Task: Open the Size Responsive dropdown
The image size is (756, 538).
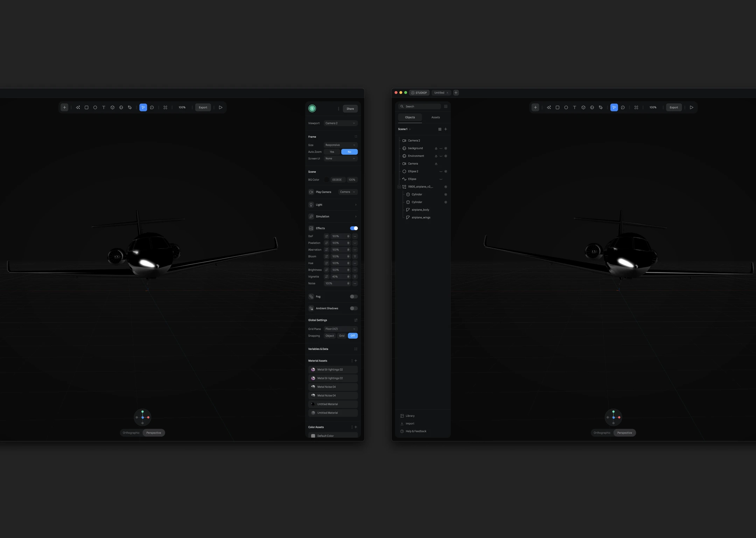Action: pyautogui.click(x=341, y=145)
